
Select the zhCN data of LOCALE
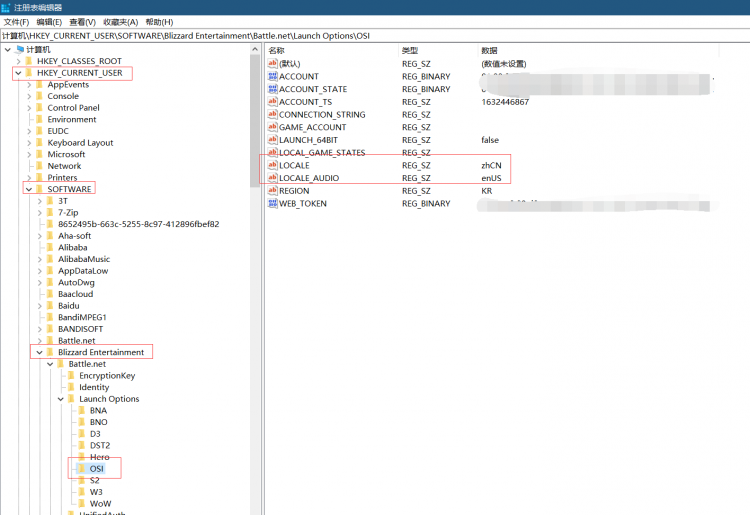pyautogui.click(x=491, y=165)
